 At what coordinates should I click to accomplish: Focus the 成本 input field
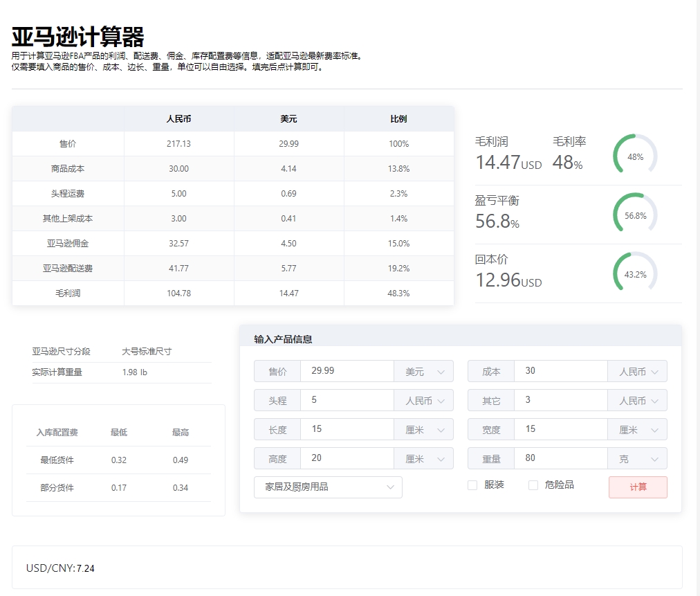(x=561, y=371)
